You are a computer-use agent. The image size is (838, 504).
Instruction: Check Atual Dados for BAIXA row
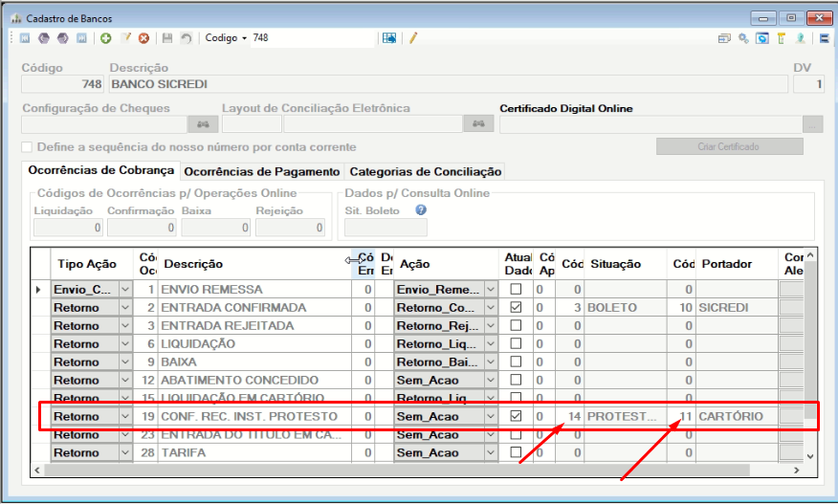516,362
